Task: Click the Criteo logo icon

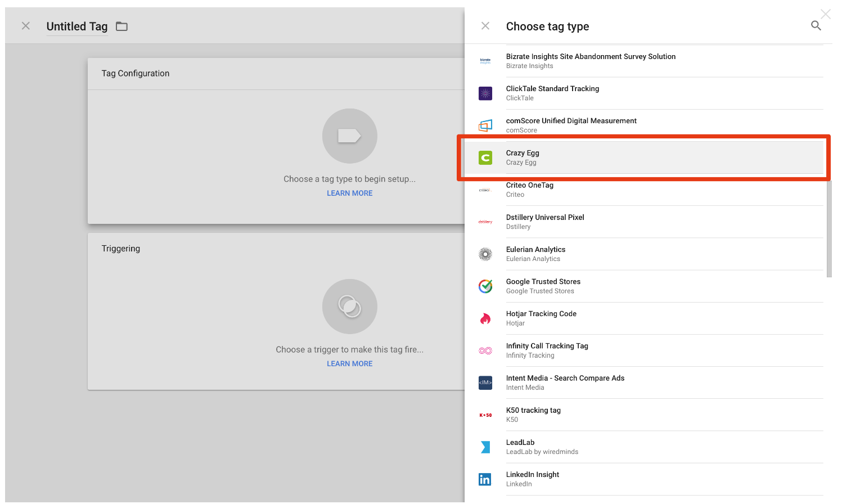Action: pyautogui.click(x=485, y=190)
